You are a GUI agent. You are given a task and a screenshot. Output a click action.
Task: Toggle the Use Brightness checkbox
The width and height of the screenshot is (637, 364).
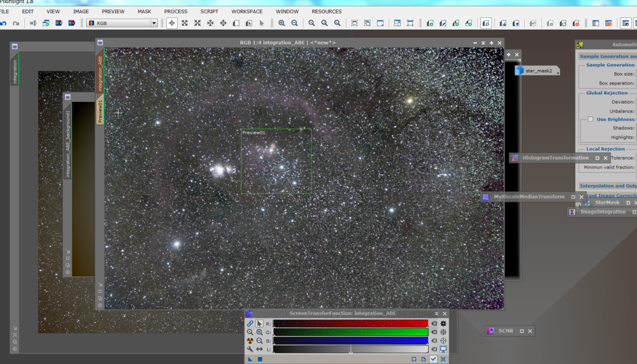pos(590,119)
